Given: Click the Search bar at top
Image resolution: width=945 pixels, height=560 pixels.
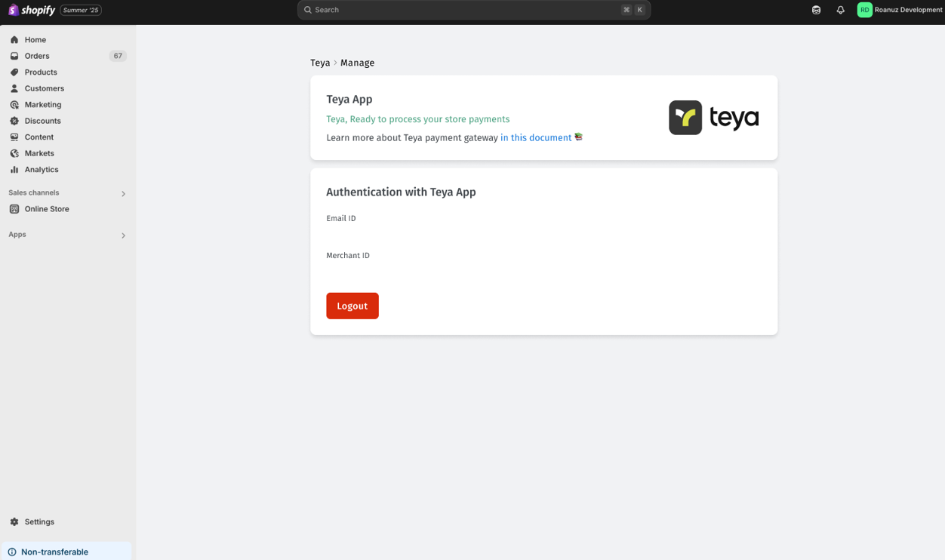Looking at the screenshot, I should click(474, 10).
